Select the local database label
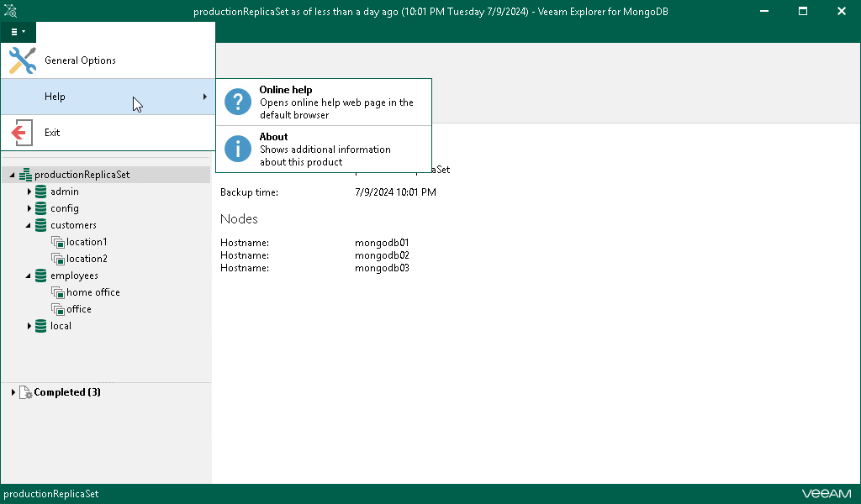The width and height of the screenshot is (861, 504). 61,326
